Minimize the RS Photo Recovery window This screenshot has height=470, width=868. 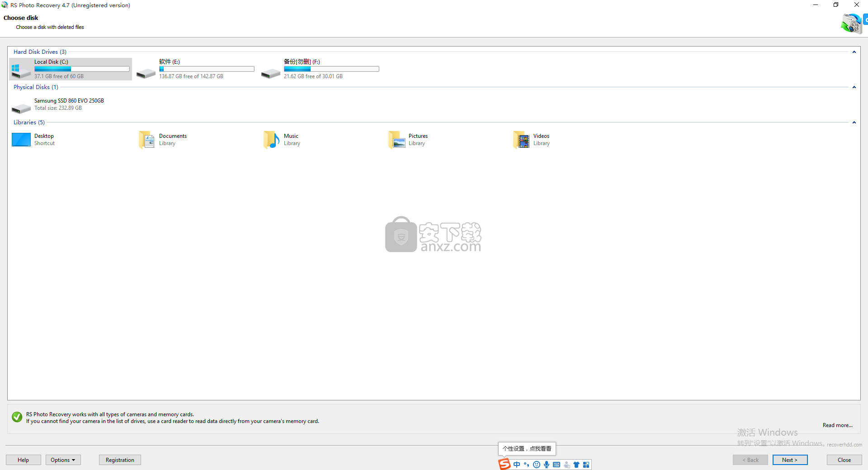(x=816, y=5)
